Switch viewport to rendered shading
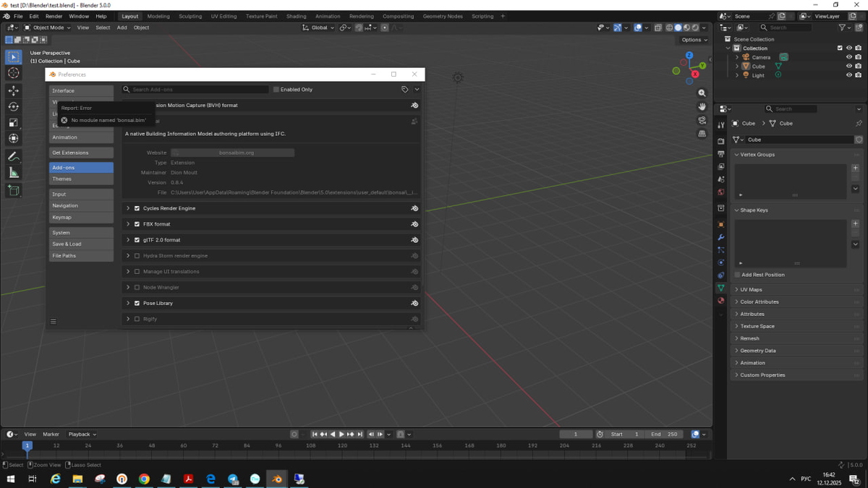The width and height of the screenshot is (868, 488). 695,27
